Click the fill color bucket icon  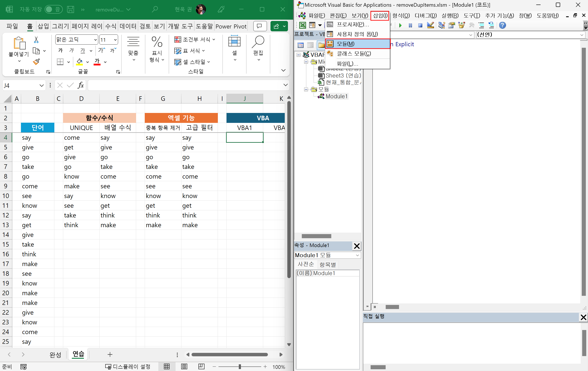79,62
